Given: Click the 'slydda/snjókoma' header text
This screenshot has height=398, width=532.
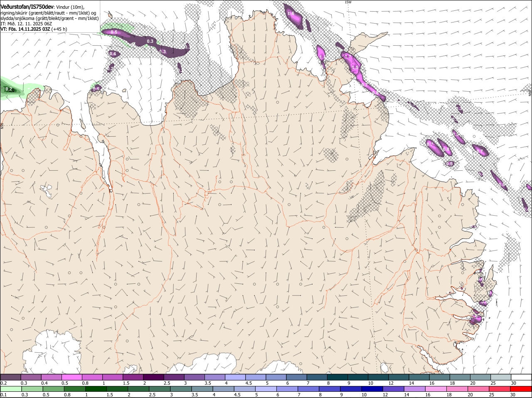Looking at the screenshot, I should pos(17,18).
